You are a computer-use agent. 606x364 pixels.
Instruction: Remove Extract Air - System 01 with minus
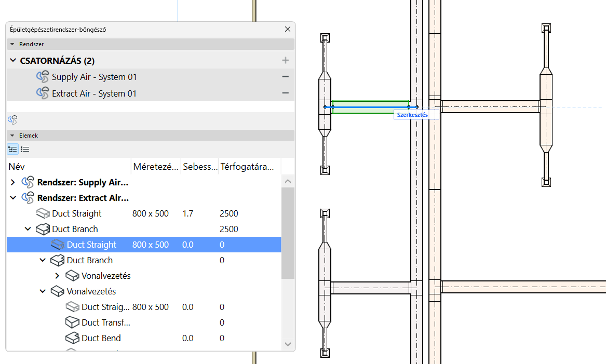[285, 93]
